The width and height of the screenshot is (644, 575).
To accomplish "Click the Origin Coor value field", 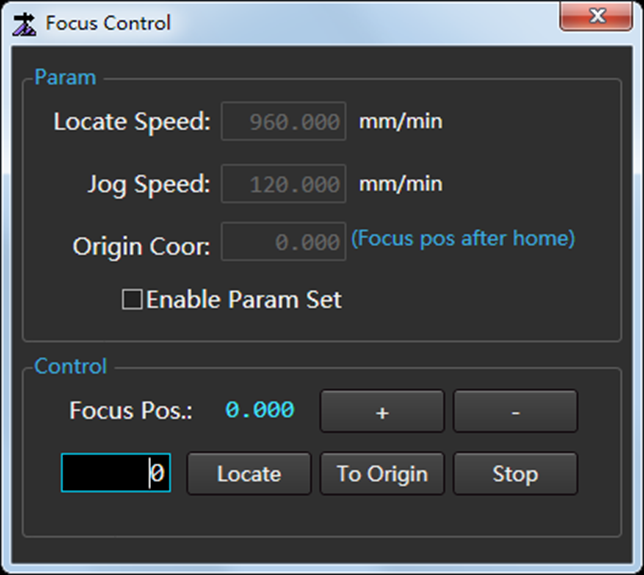I will click(x=283, y=242).
